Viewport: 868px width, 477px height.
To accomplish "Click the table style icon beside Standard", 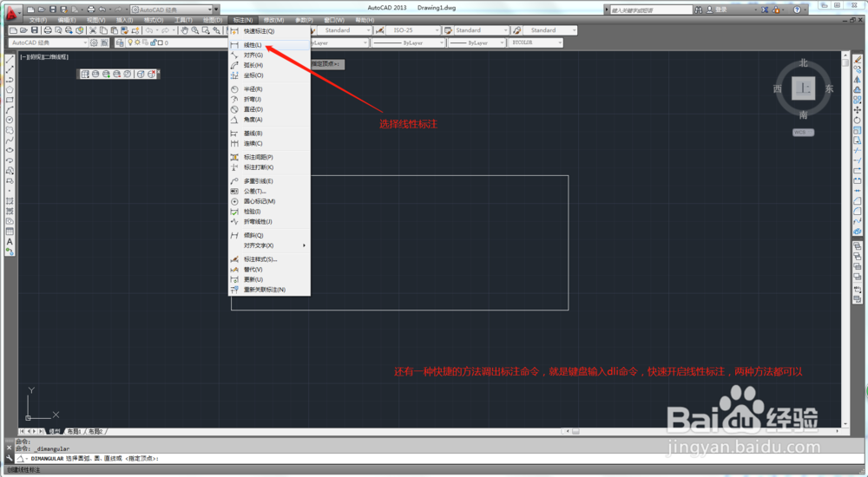I will tap(449, 30).
